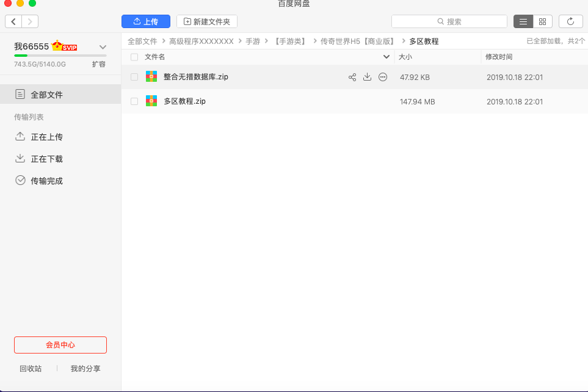Click the zip icon of 整合无措数据库.zip

[151, 76]
